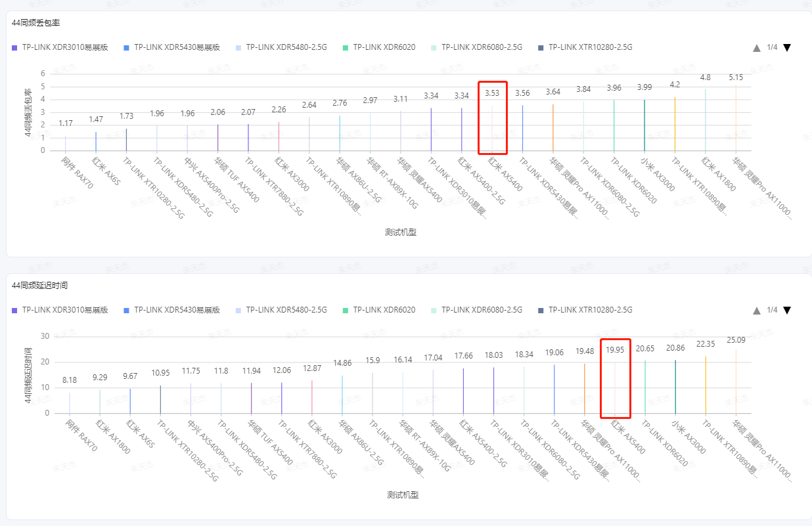Select the bar valued 25.09 in latency chart
This screenshot has width=812, height=526.
(736, 382)
